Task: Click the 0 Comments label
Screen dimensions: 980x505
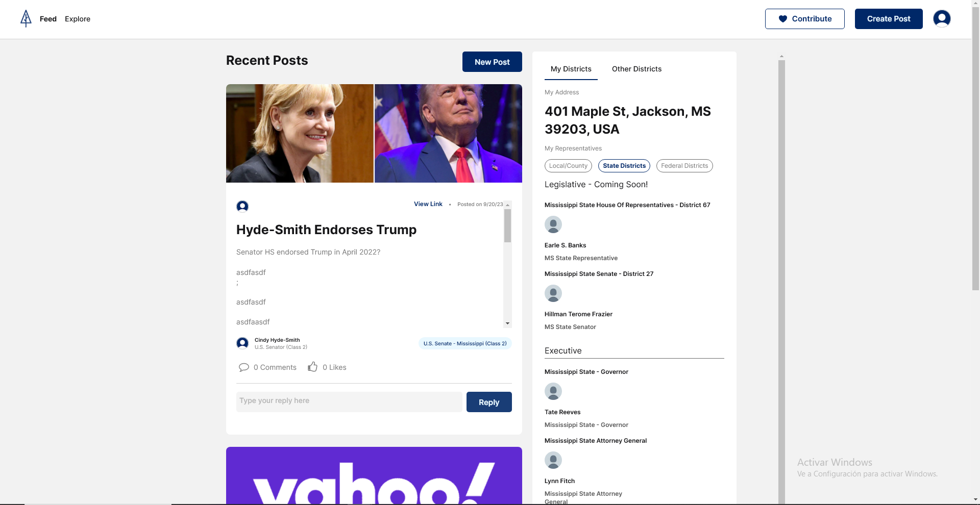Action: tap(275, 367)
